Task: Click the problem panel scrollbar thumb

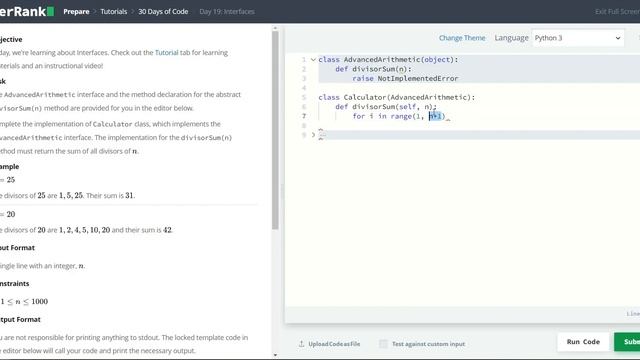Action: [x=275, y=131]
